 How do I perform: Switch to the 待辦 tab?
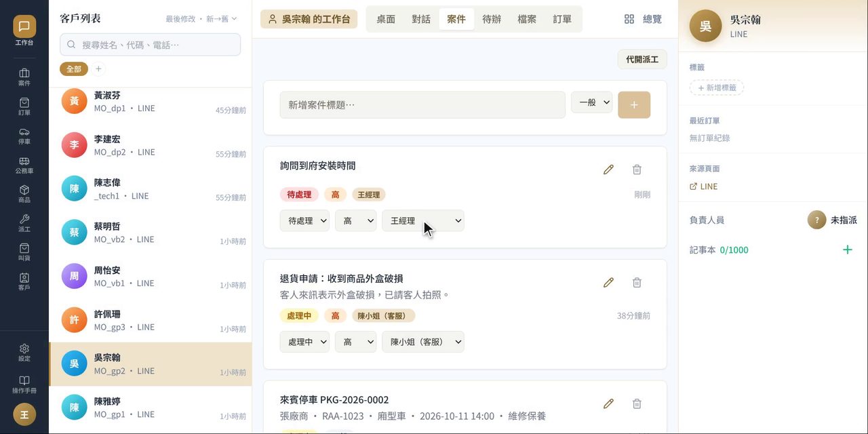point(492,19)
